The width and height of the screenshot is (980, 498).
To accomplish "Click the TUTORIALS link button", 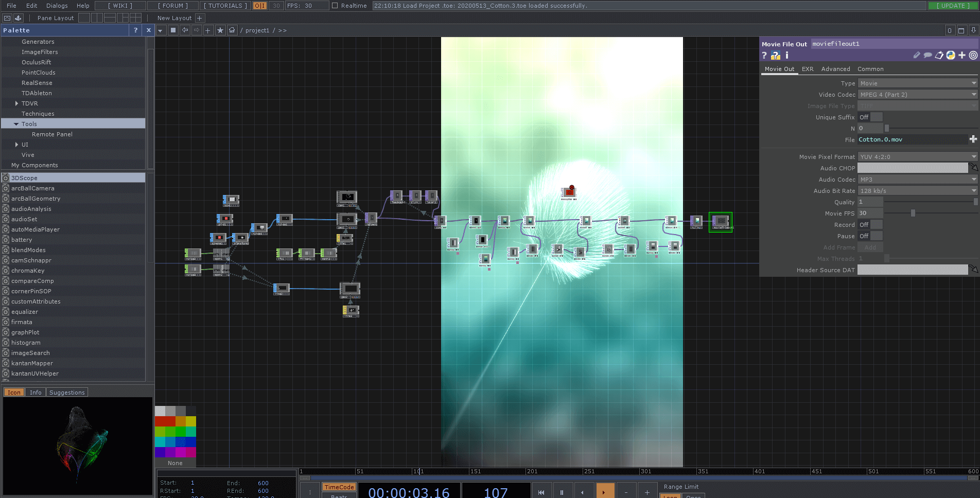I will point(225,6).
